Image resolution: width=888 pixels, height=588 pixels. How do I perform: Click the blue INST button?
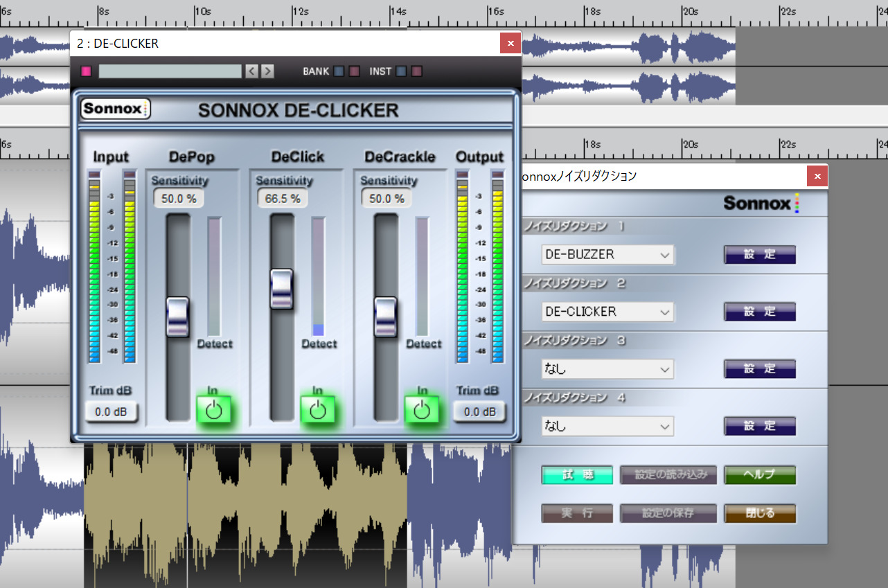tap(401, 71)
